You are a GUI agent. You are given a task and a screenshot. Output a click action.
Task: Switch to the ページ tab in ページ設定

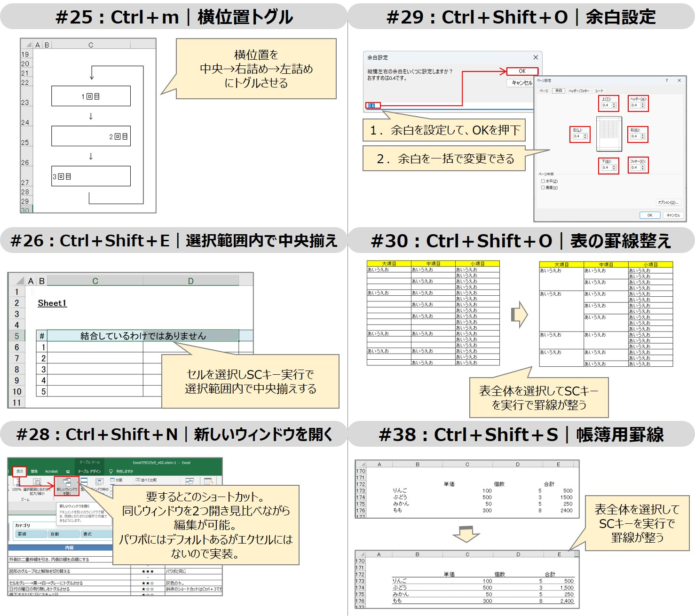click(x=543, y=91)
